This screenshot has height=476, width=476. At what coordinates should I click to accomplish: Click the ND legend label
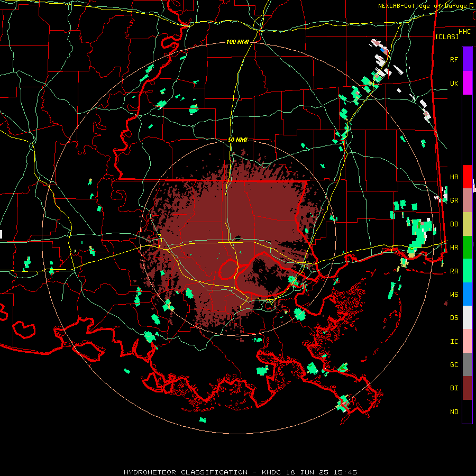pos(454,412)
